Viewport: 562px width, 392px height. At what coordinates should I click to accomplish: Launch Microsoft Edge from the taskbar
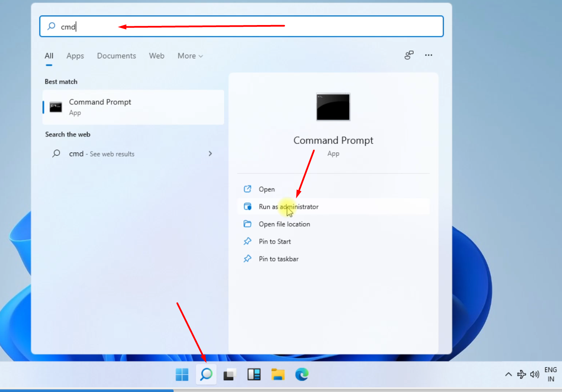[302, 374]
